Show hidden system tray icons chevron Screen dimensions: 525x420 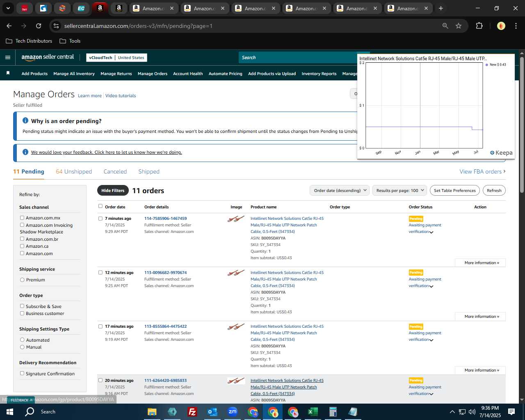[452, 412]
